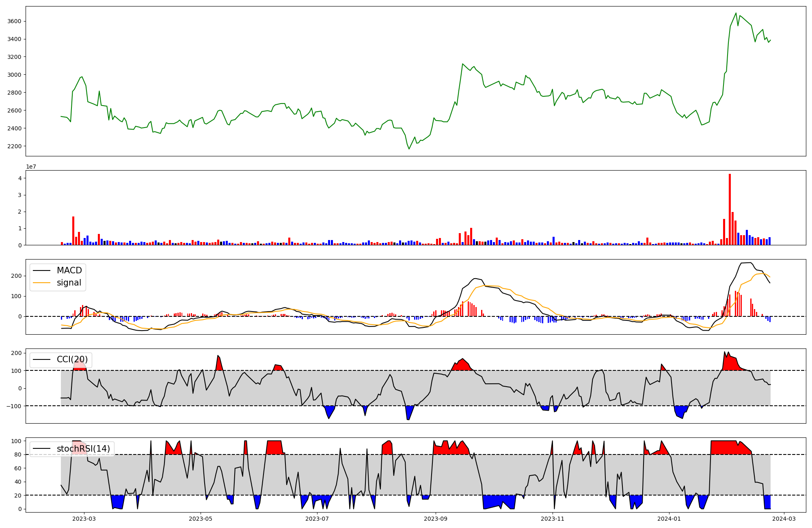
Task: Click the CCI(20) legend entry
Action: 72,359
